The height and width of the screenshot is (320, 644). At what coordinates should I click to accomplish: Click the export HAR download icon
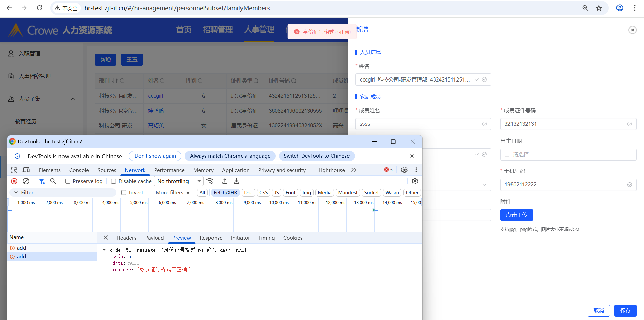(236, 181)
